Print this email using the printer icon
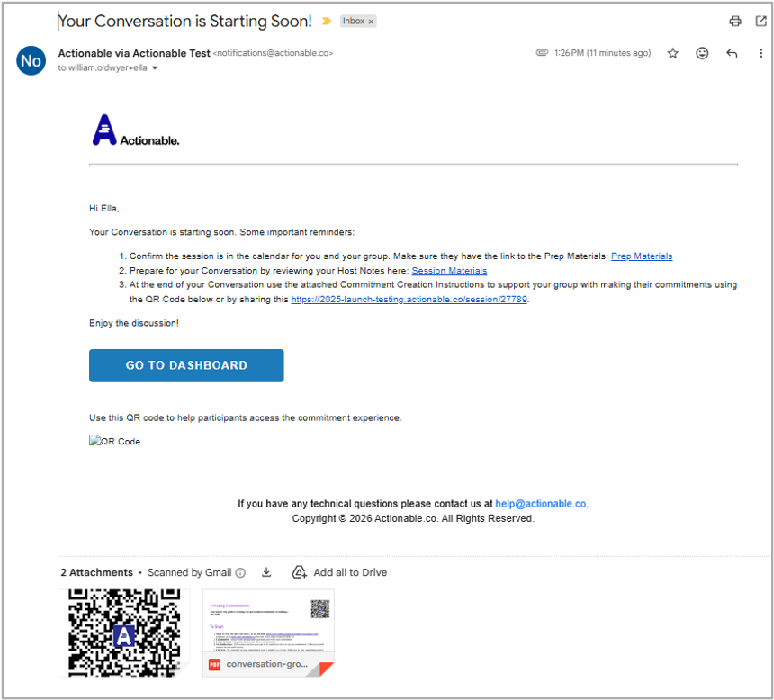 pos(735,22)
